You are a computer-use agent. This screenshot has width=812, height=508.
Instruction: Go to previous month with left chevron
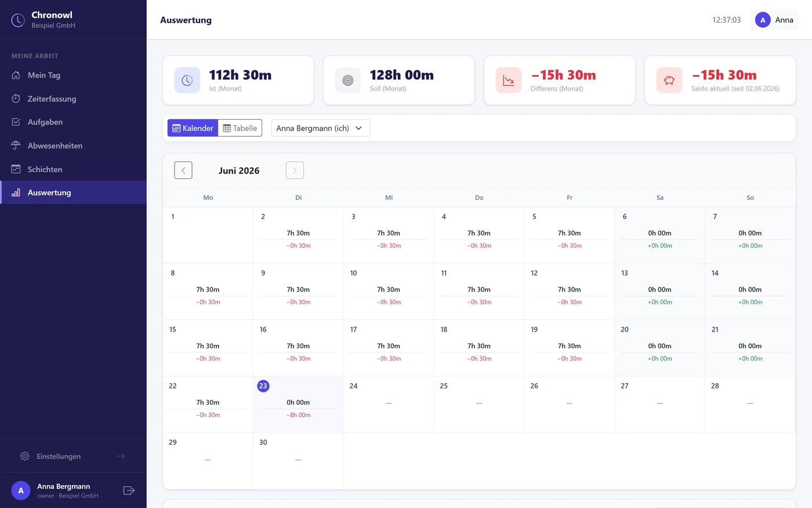183,170
